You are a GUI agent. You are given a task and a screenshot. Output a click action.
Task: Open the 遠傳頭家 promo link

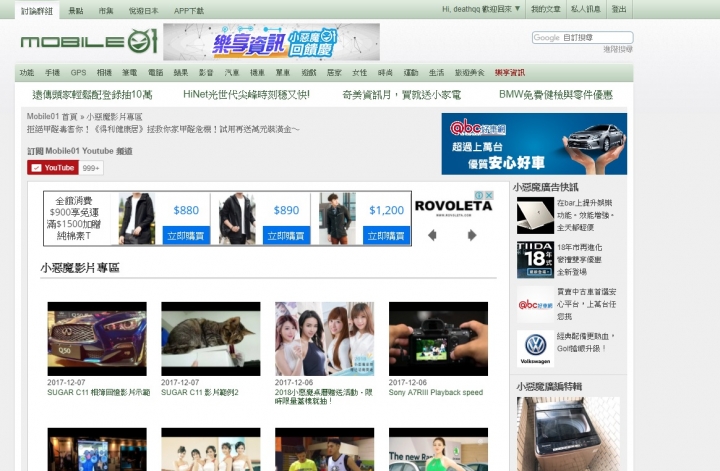click(x=92, y=95)
